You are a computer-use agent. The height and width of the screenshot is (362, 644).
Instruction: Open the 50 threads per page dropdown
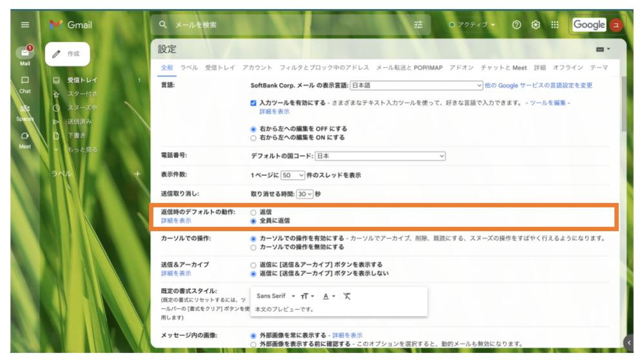tap(293, 175)
